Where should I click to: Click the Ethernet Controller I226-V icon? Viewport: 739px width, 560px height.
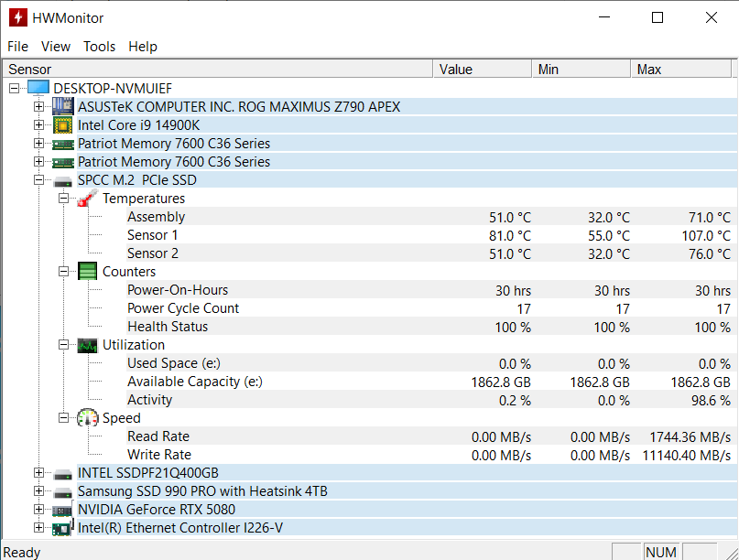click(x=62, y=528)
